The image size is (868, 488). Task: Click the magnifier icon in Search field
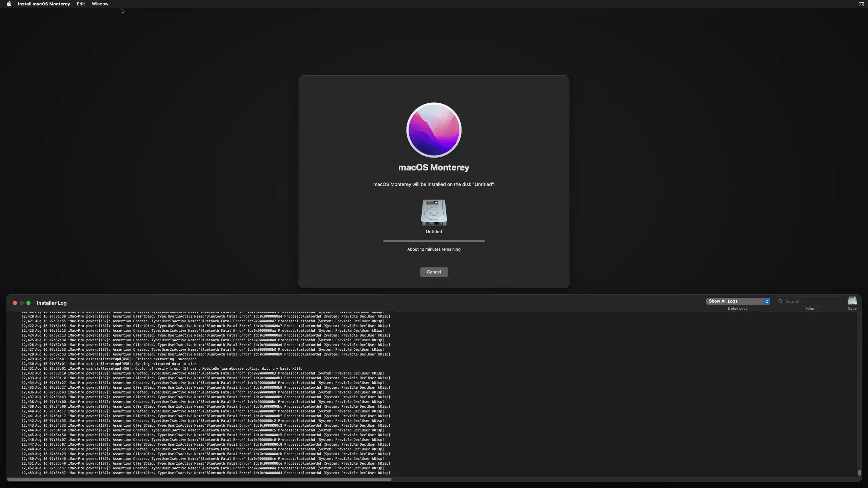click(781, 301)
